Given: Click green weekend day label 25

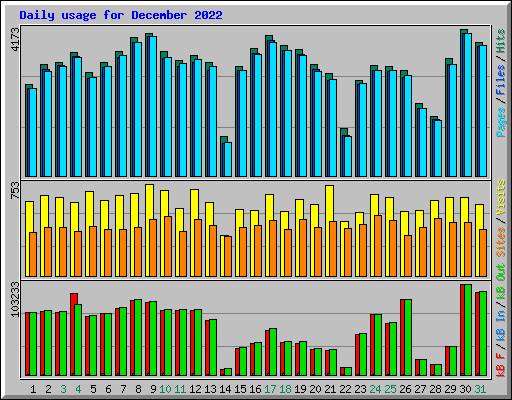Looking at the screenshot, I should click(x=390, y=389).
